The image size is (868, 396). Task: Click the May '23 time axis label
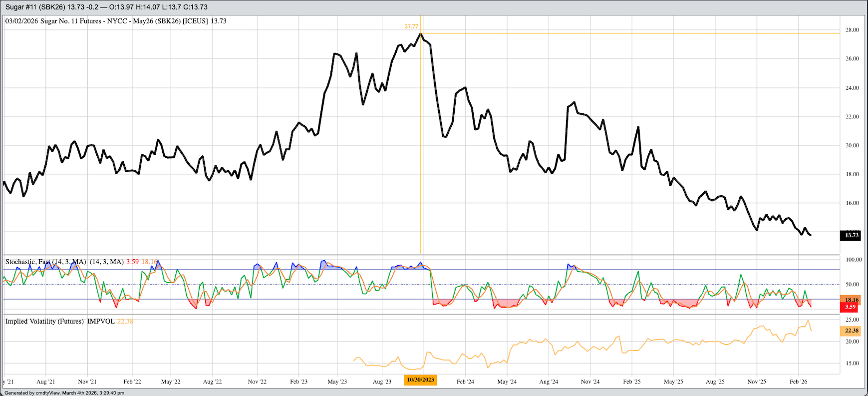337,382
